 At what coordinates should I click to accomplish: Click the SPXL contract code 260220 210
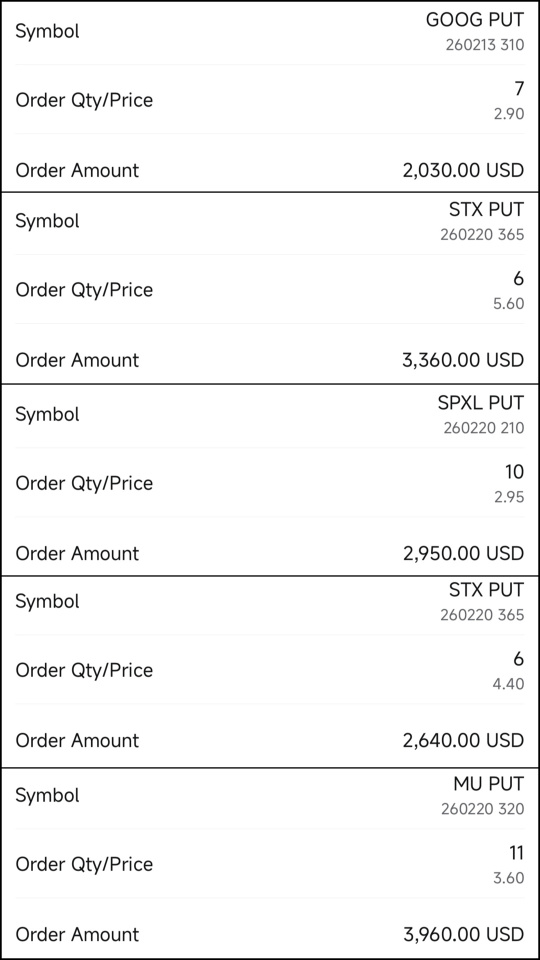pos(484,427)
